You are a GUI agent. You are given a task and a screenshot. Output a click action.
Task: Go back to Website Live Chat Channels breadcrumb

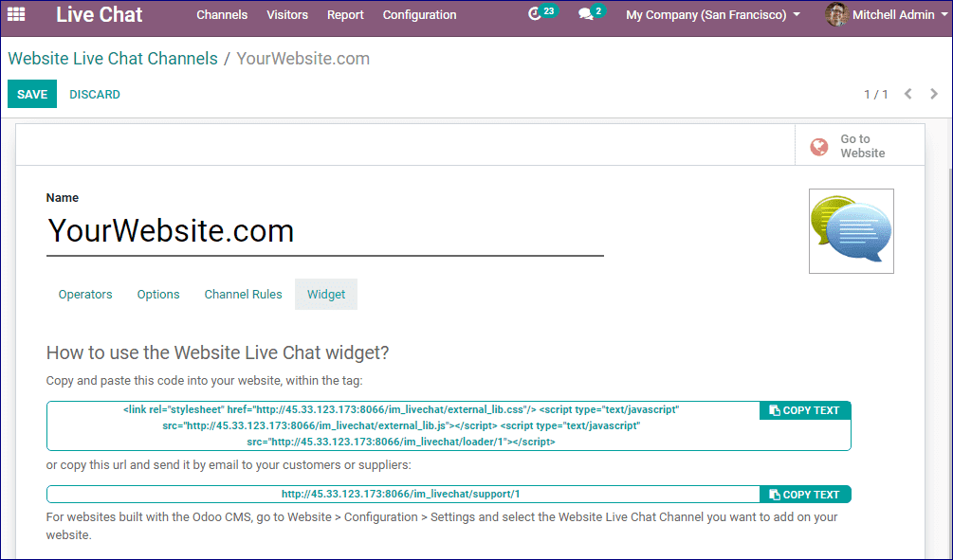coord(113,59)
